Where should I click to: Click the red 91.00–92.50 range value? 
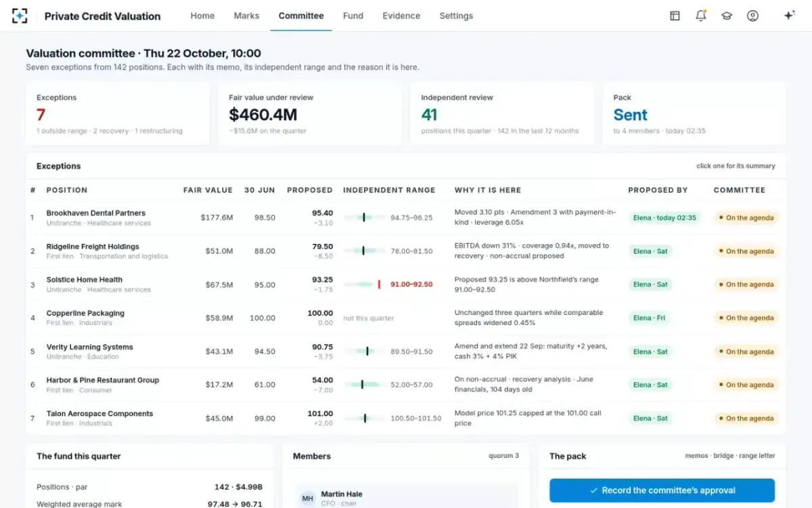coord(411,284)
